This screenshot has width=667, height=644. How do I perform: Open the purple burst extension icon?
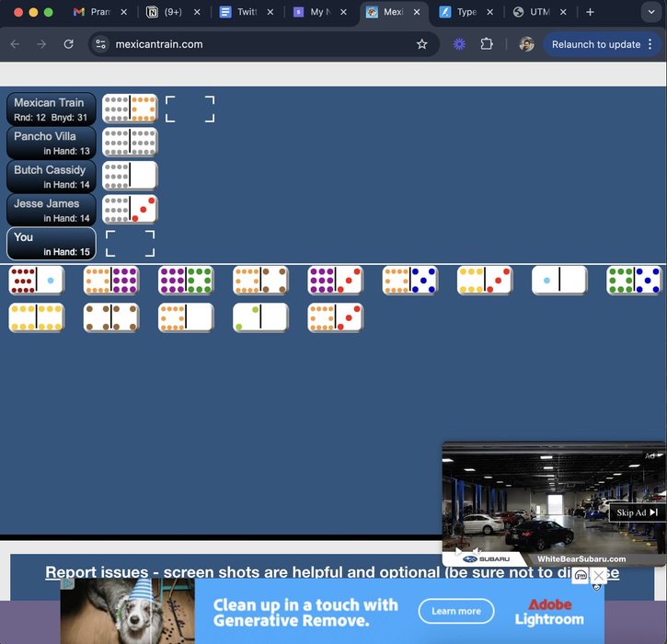[x=459, y=44]
